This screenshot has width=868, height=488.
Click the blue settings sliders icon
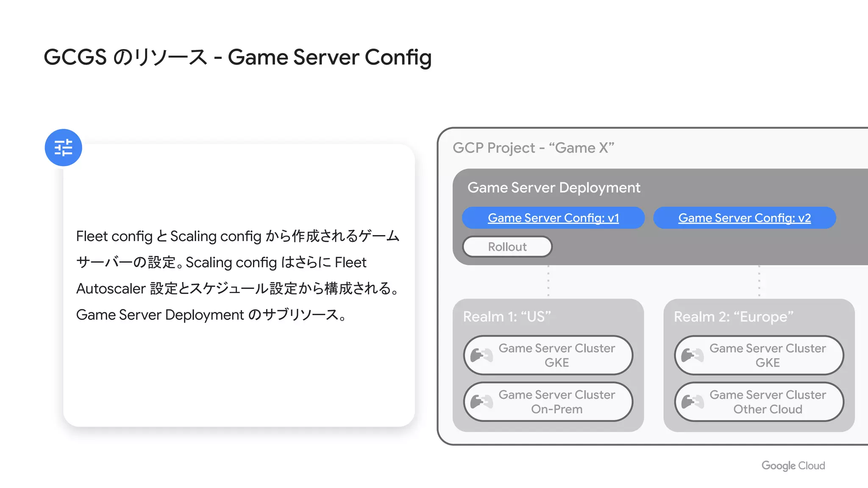[x=64, y=147]
